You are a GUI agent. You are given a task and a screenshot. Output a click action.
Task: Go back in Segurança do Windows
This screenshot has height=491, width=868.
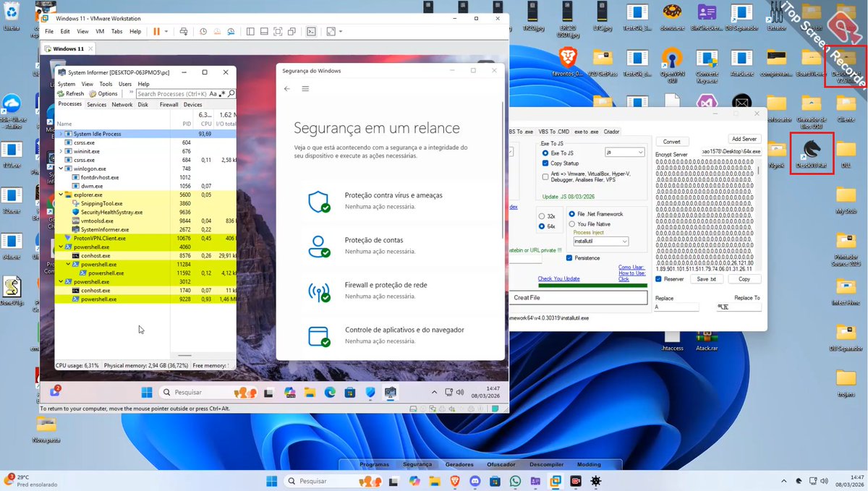286,88
